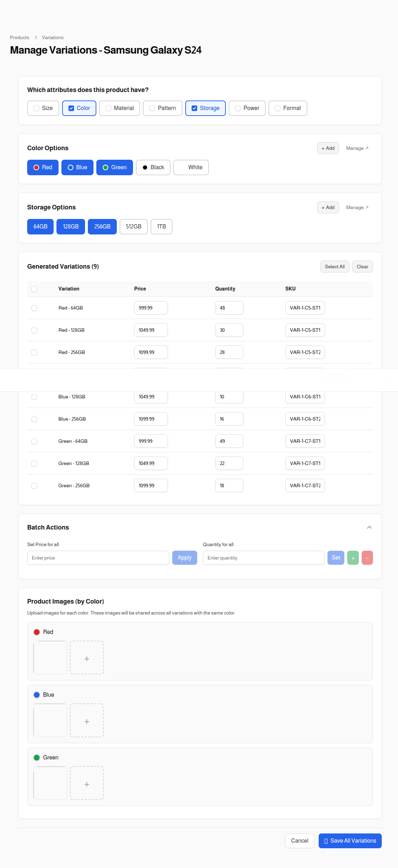The height and width of the screenshot is (868, 398).
Task: Check the Blue - 256GB variation row
Action: (34, 419)
